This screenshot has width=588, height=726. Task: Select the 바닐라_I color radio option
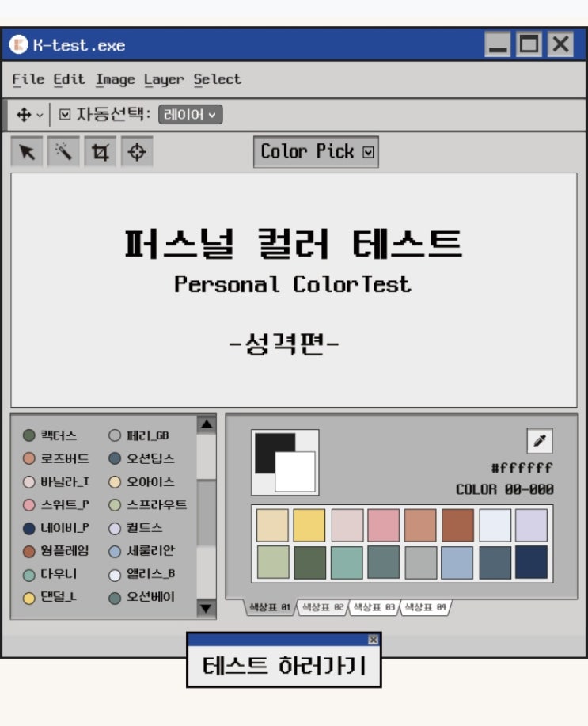click(29, 482)
